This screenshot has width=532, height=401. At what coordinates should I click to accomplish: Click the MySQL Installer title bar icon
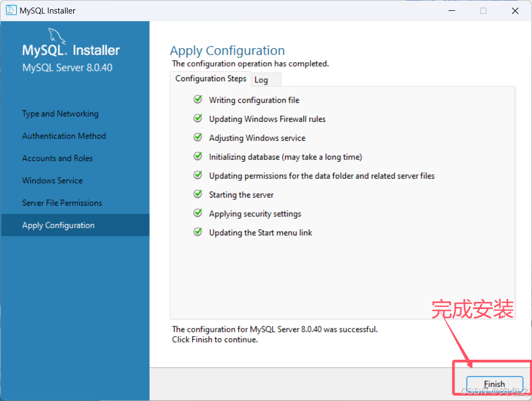point(11,10)
